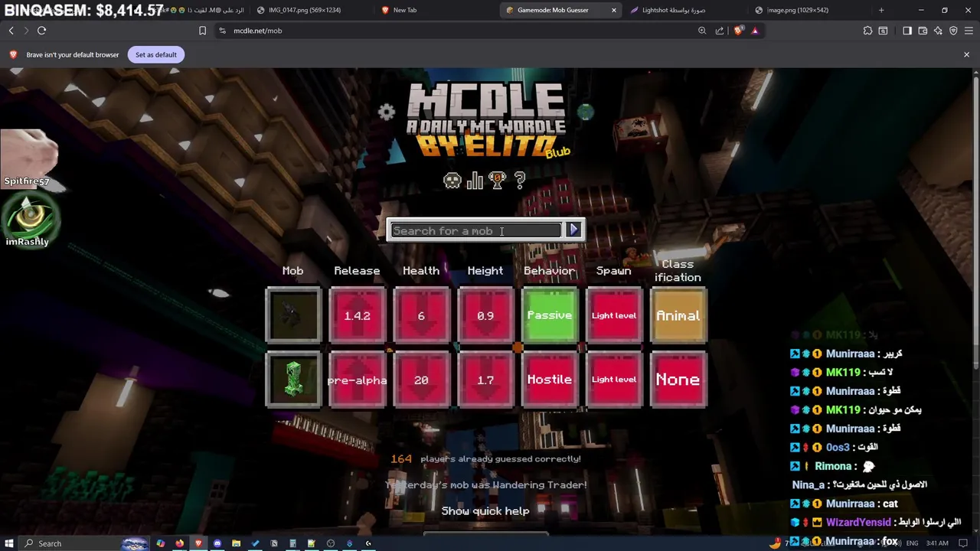Viewport: 980px width, 551px height.
Task: Click the 'None' classification tile
Action: (678, 380)
